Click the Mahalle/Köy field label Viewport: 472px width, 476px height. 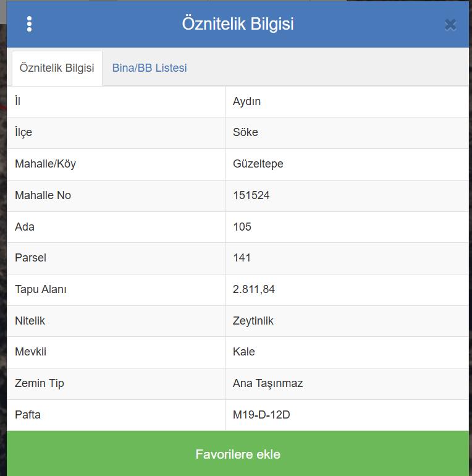click(x=45, y=164)
